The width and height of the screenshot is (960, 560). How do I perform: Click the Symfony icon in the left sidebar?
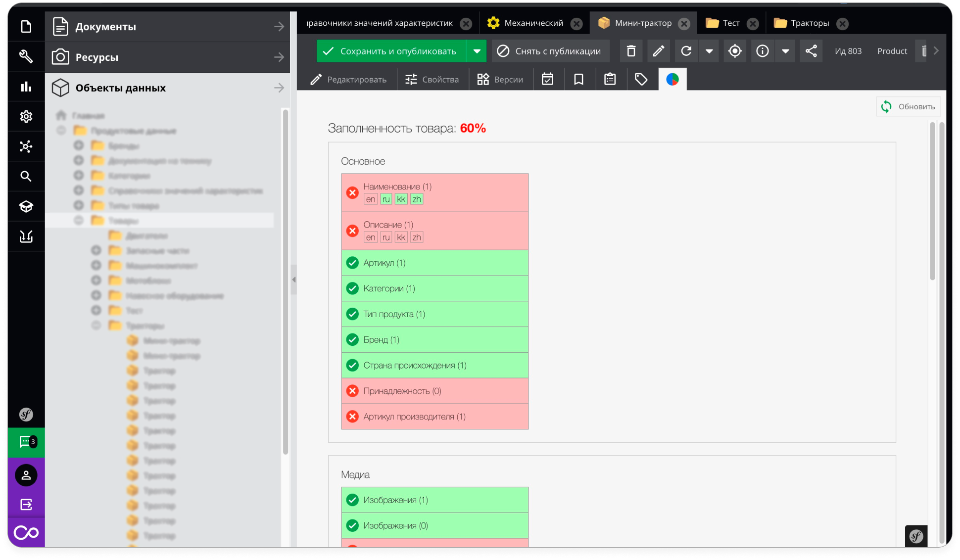[x=26, y=415]
